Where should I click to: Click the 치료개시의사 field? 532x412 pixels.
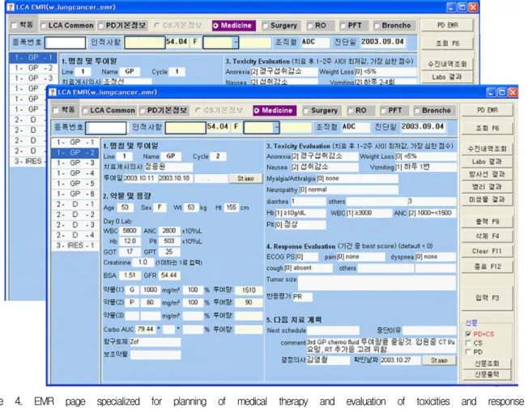click(168, 168)
